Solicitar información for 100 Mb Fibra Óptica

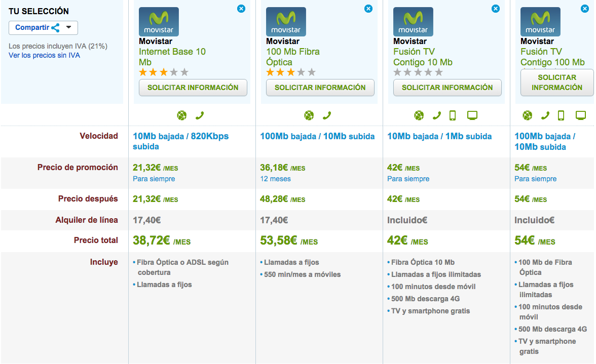(320, 88)
